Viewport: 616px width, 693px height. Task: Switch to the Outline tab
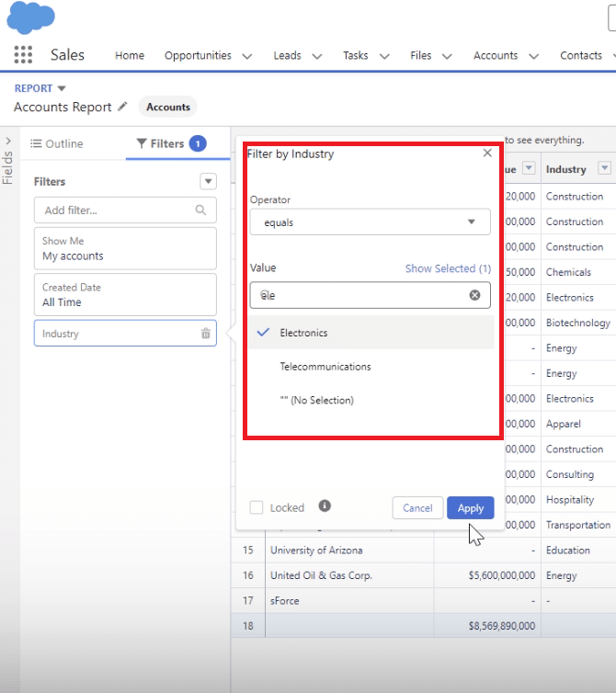click(x=57, y=143)
